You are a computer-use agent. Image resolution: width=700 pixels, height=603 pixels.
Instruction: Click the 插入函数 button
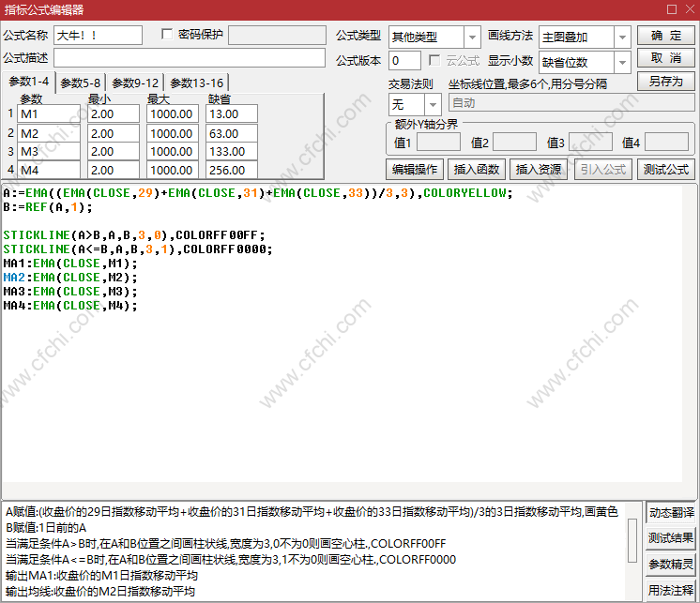(476, 170)
